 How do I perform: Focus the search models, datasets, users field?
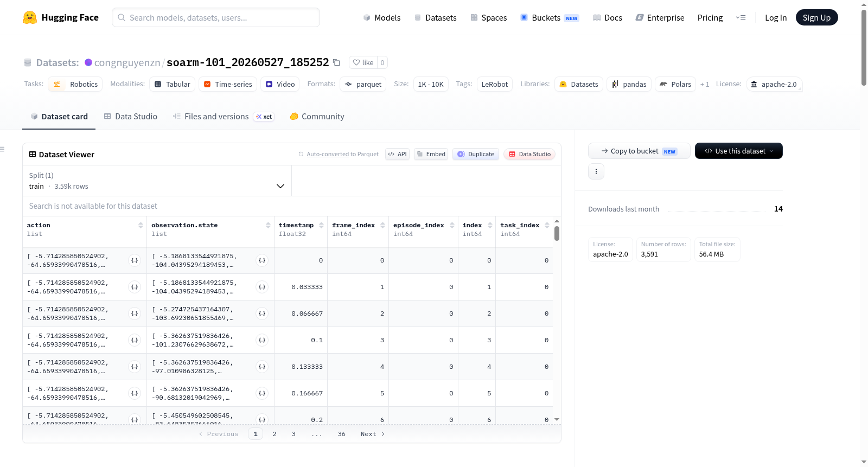coord(216,17)
